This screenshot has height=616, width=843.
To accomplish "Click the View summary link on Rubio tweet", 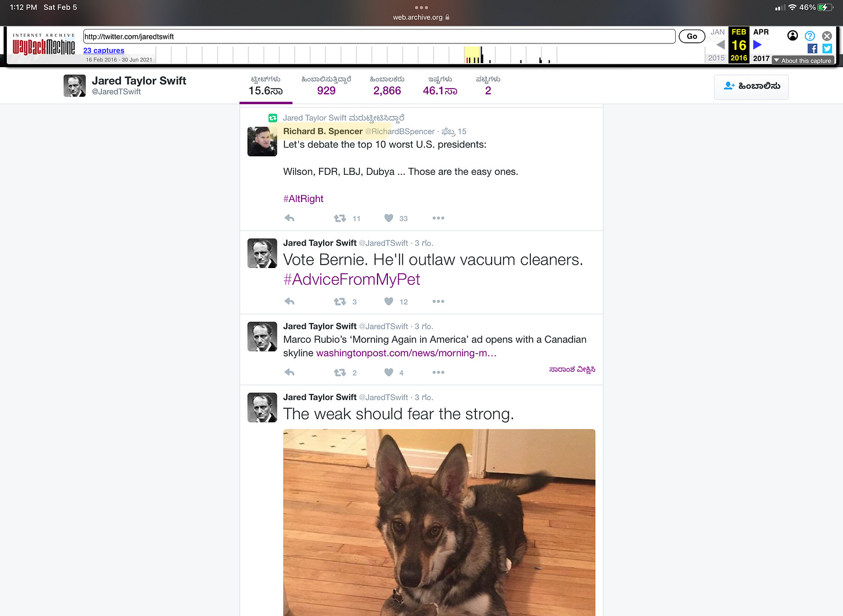I will (572, 369).
